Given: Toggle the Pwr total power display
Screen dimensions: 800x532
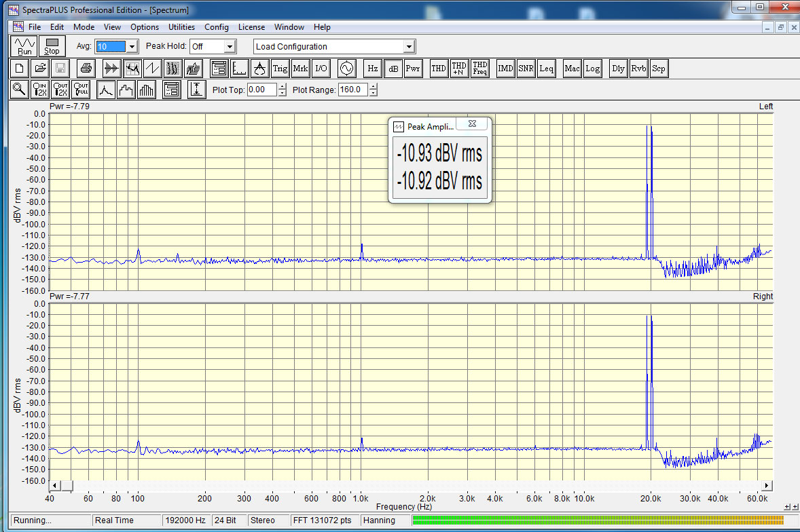Looking at the screenshot, I should click(413, 69).
